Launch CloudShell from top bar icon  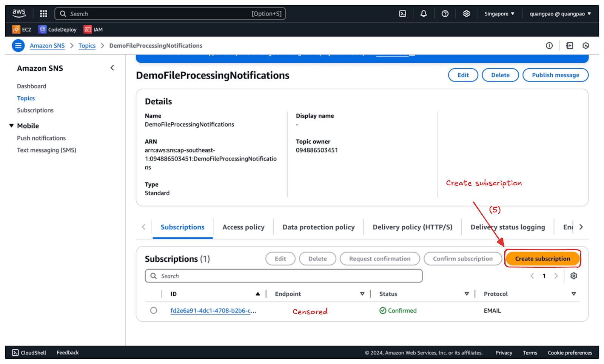tap(402, 14)
